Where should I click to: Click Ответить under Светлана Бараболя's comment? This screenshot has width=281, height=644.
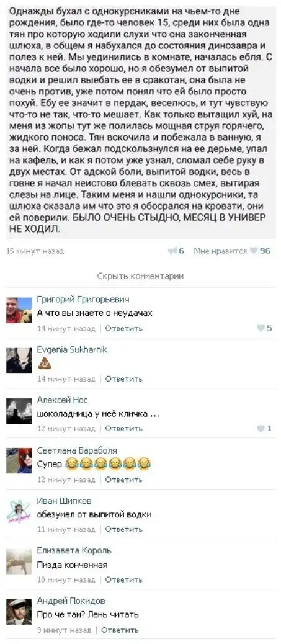coord(124,480)
